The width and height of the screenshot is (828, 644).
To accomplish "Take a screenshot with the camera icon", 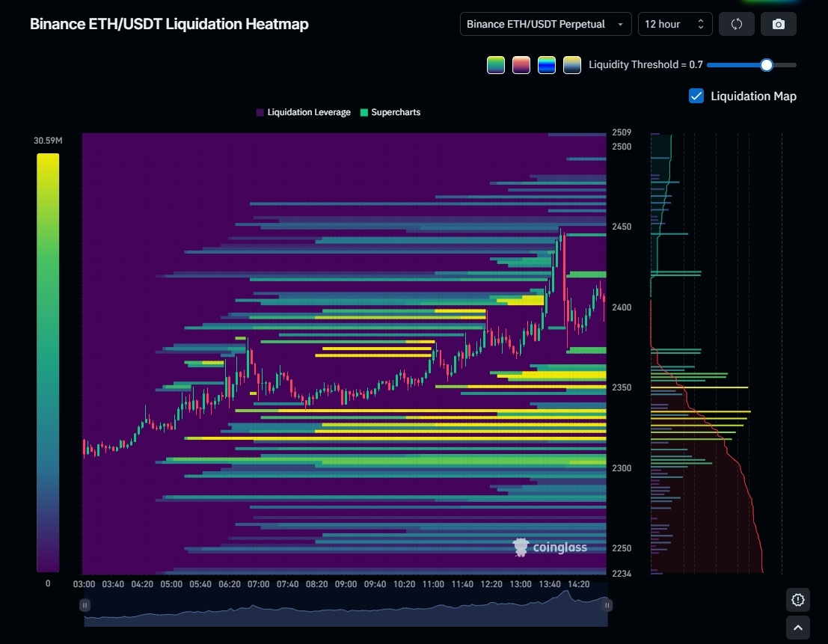I will click(x=779, y=24).
